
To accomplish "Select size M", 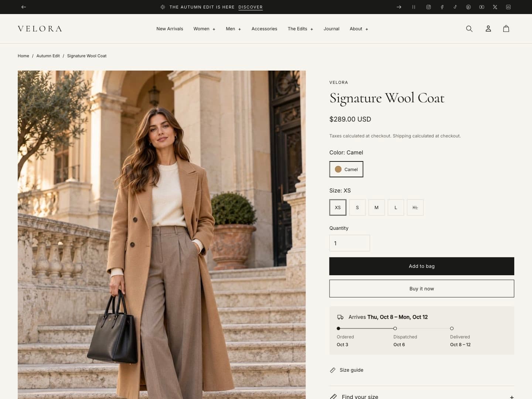I will pyautogui.click(x=376, y=208).
